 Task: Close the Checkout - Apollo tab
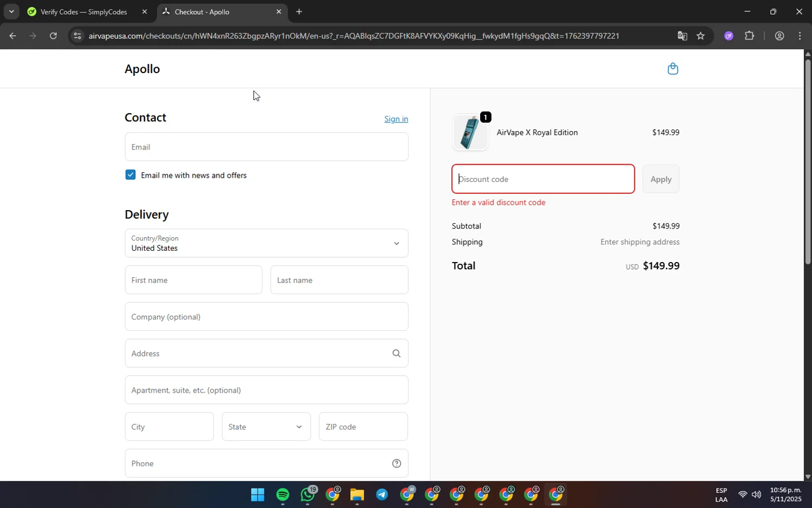(279, 11)
